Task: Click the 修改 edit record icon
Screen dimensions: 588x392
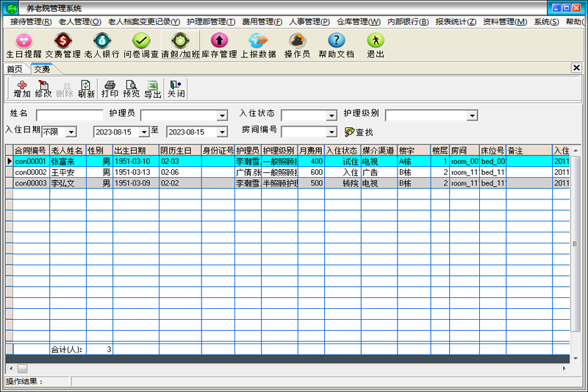Action: click(43, 89)
